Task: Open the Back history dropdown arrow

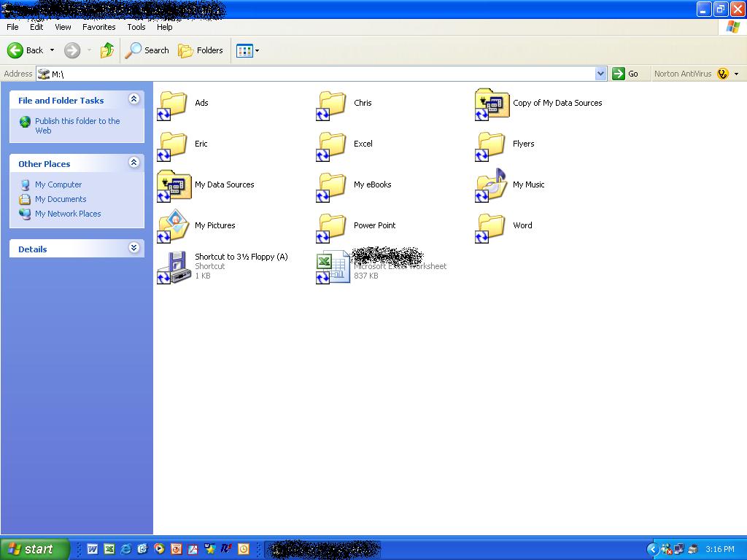Action: point(52,50)
